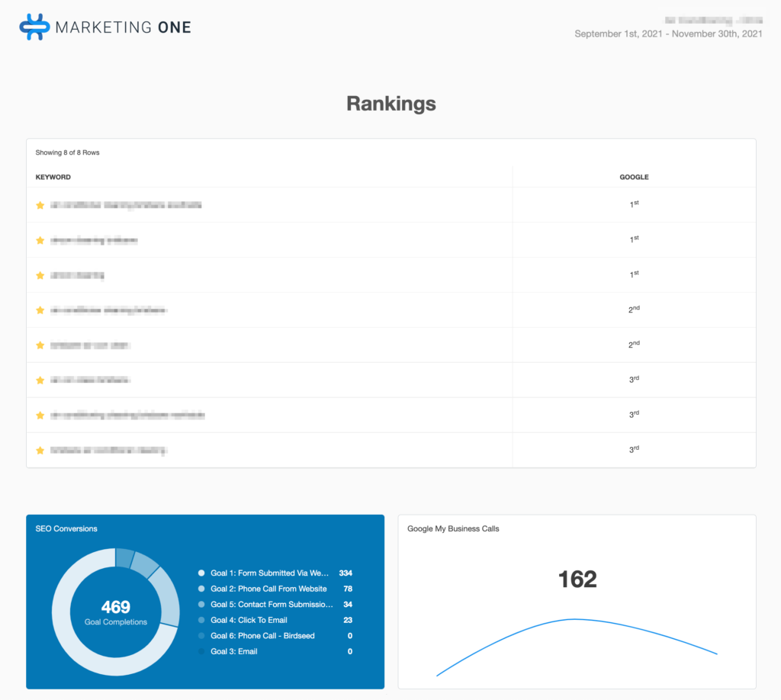Screen dimensions: 781x700
Task: Click the star on the last keyword row
Action: pyautogui.click(x=40, y=450)
